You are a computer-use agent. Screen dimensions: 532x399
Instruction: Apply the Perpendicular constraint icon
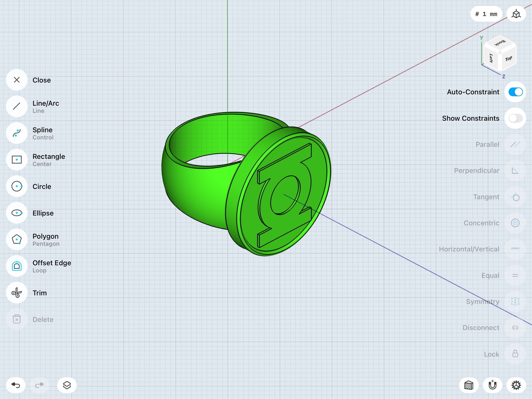515,170
